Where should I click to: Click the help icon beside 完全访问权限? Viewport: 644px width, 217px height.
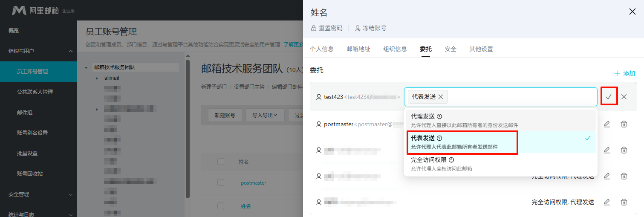pos(451,160)
